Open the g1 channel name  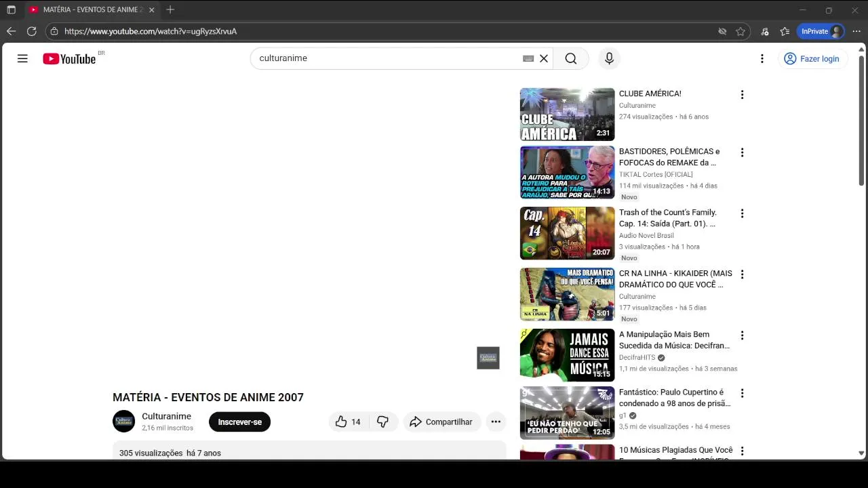pyautogui.click(x=623, y=415)
